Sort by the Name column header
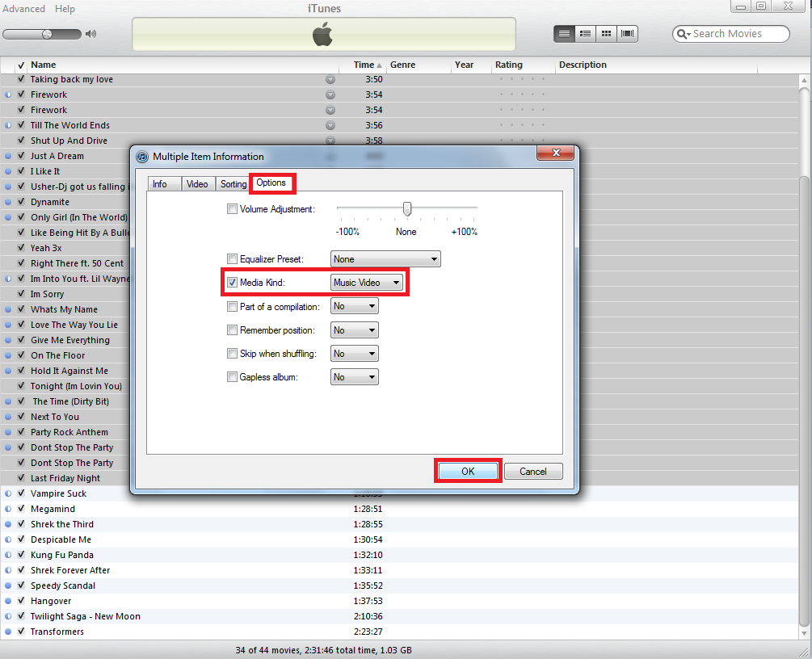The image size is (812, 659). (x=183, y=65)
